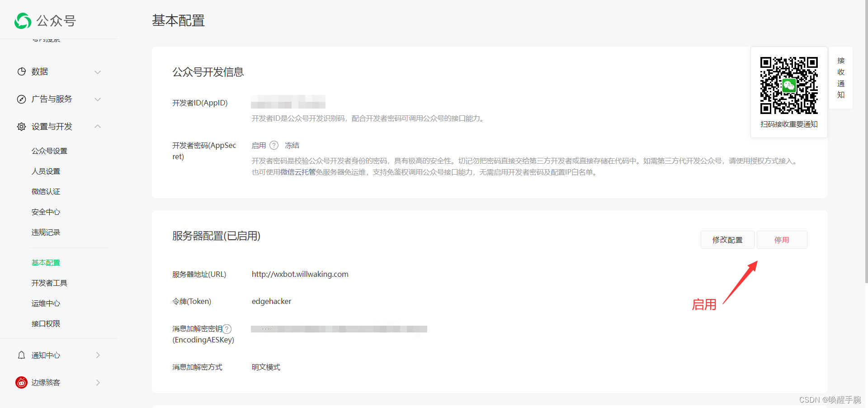The width and height of the screenshot is (868, 408).
Task: Click the 明文模式 value
Action: [266, 367]
